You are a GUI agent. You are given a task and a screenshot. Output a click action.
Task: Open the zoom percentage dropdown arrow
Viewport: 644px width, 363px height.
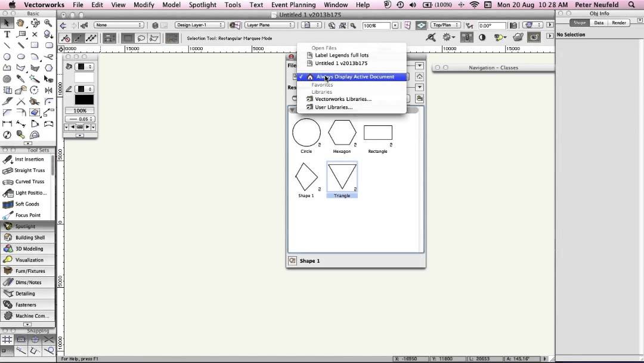tap(395, 26)
